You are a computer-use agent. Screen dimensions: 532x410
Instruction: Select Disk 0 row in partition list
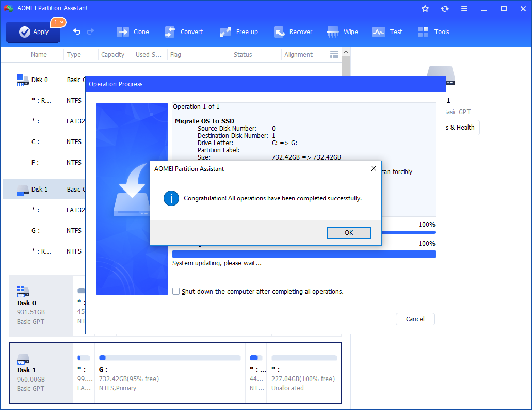44,80
